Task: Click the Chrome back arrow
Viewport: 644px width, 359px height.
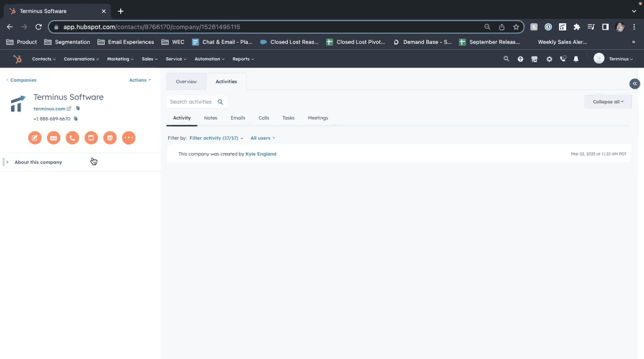Action: coord(10,27)
